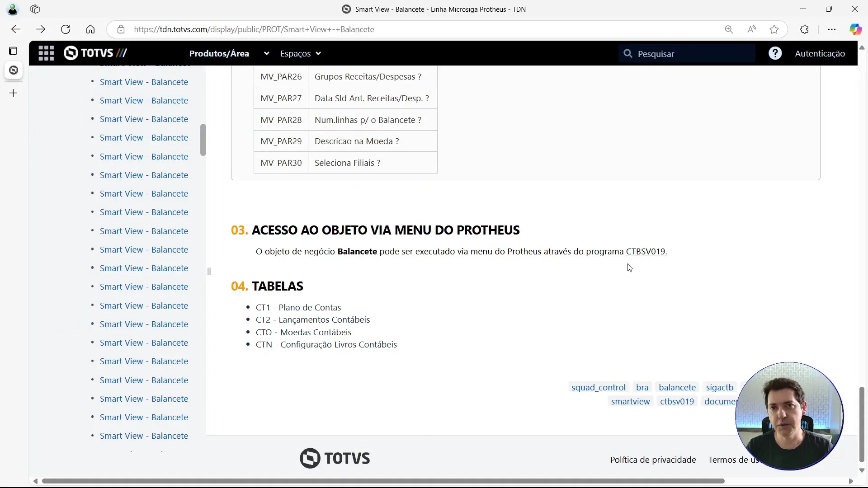868x488 pixels.
Task: Click the MV_PAR26 table cell
Action: pyautogui.click(x=281, y=76)
